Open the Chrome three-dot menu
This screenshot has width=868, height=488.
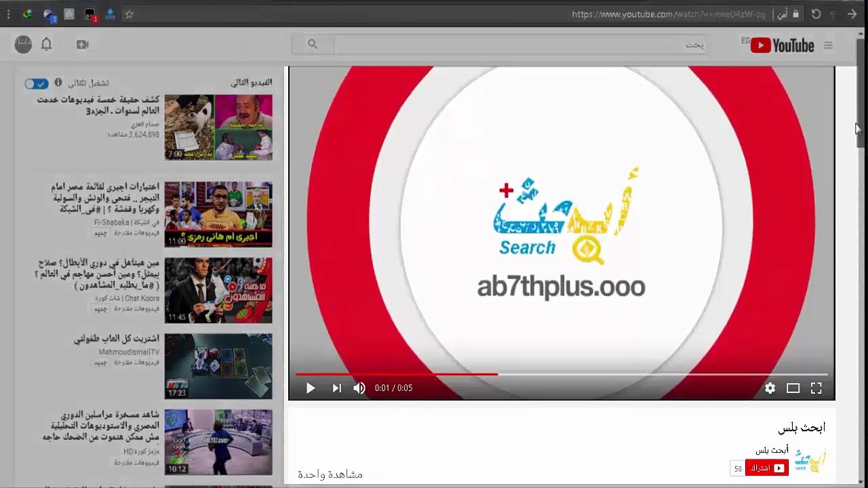click(8, 14)
